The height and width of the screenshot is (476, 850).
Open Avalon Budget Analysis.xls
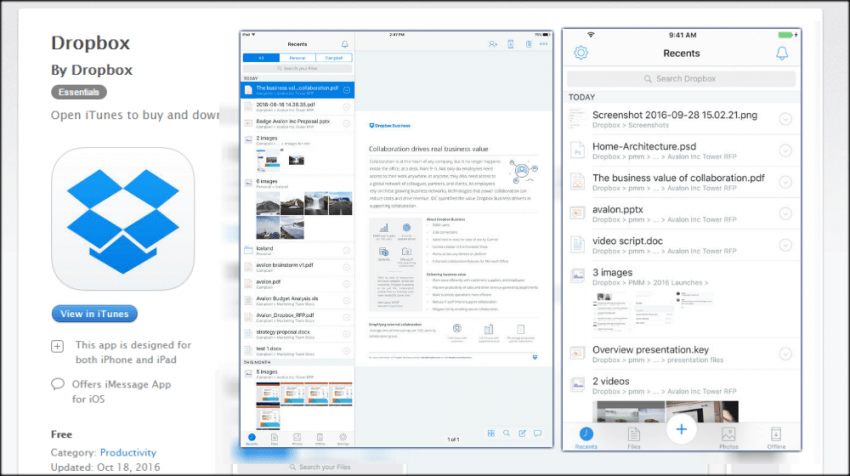click(297, 301)
